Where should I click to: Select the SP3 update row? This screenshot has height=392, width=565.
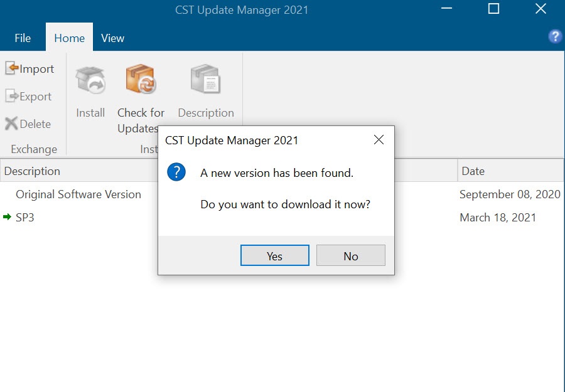point(282,218)
